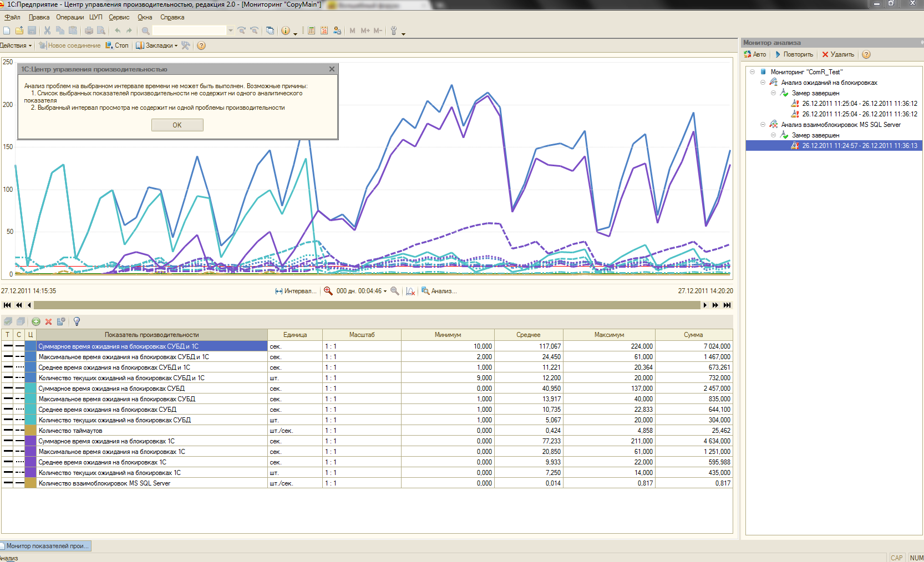
Task: Click the light bulb icon above the table
Action: (x=77, y=321)
